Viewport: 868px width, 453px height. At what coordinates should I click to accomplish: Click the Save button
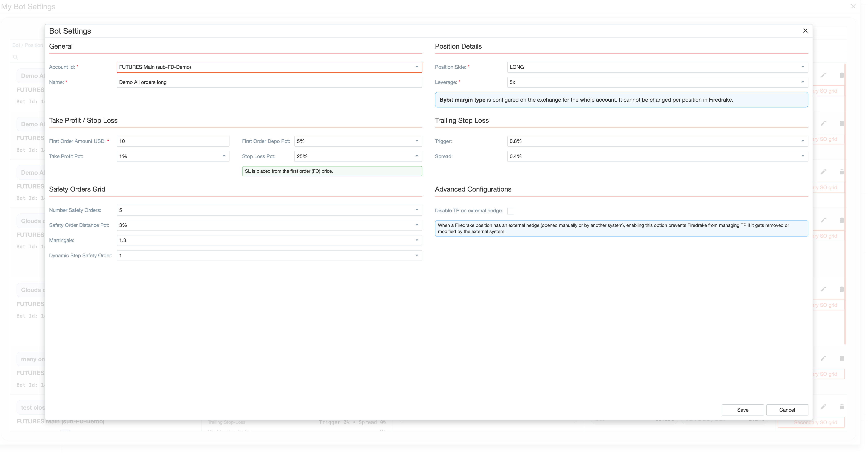point(743,410)
